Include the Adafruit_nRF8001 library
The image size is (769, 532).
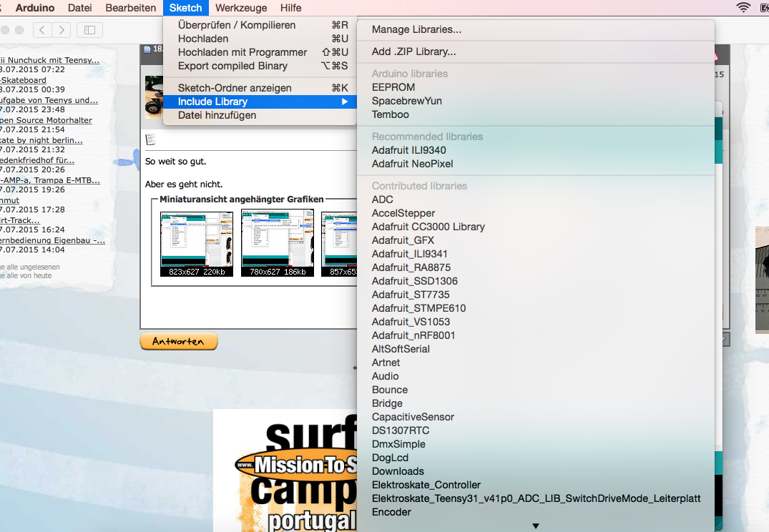tap(536, 335)
